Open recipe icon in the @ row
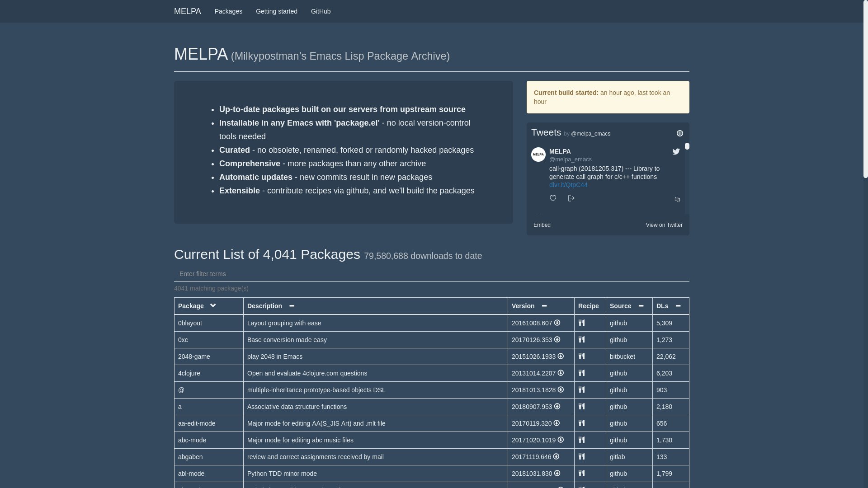Screen dimensions: 868x488 coord(581,390)
